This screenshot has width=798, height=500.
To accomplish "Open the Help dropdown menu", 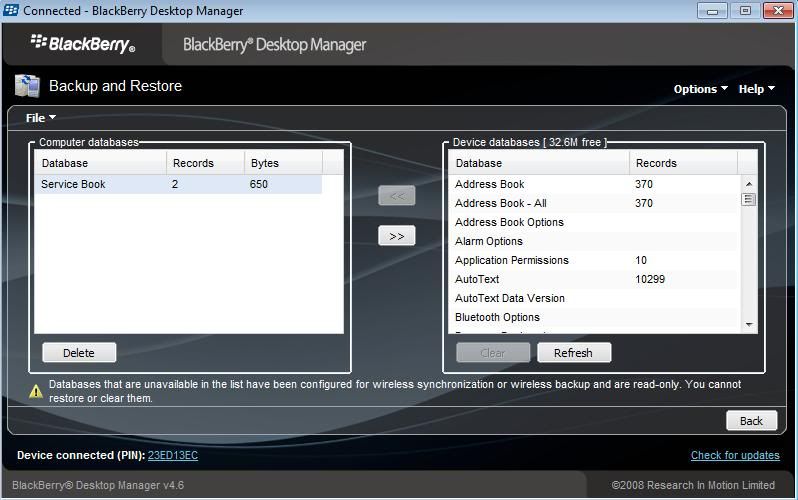I will pos(757,89).
